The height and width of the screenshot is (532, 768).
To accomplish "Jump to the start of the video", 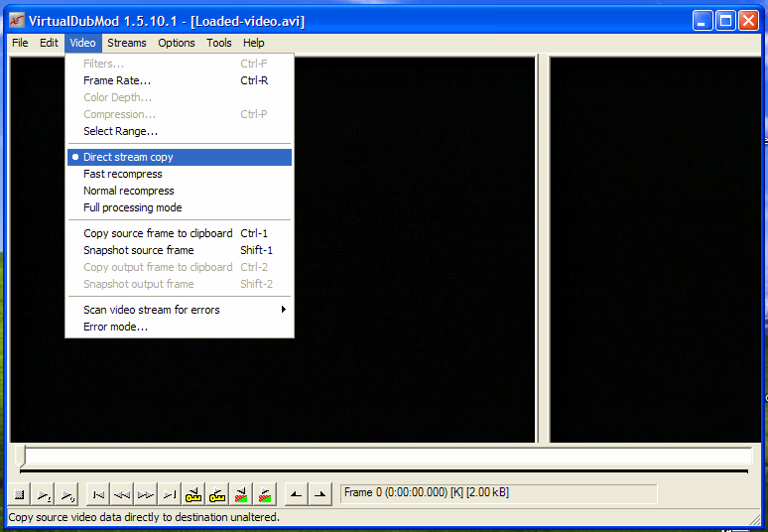I will pos(98,494).
